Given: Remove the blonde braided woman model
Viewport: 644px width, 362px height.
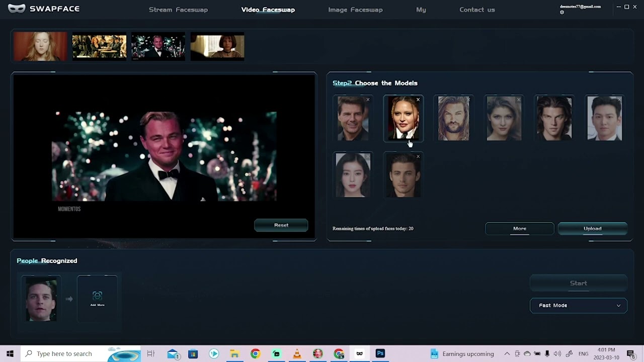Looking at the screenshot, I should coord(418,100).
